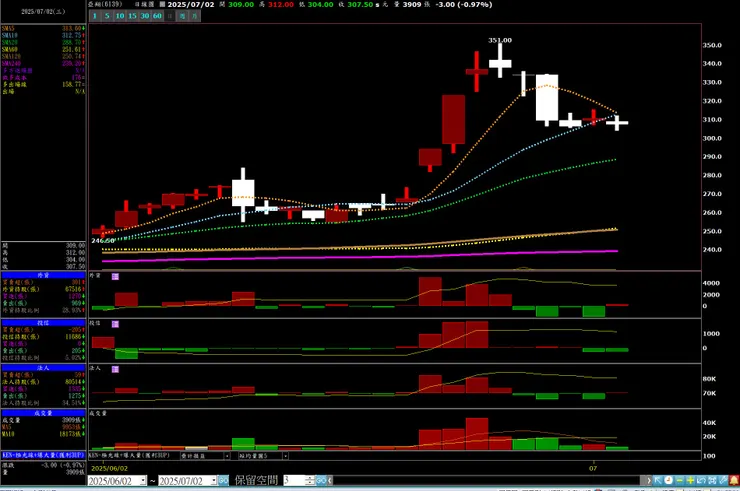Click the blue 外資 panel header
Image resolution: width=740 pixels, height=491 pixels.
click(x=43, y=275)
